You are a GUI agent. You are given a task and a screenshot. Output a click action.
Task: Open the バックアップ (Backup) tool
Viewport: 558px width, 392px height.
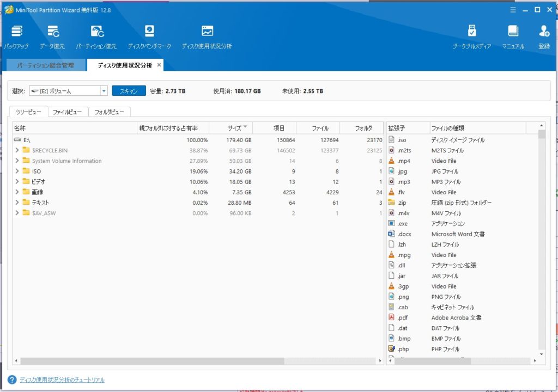click(x=16, y=36)
